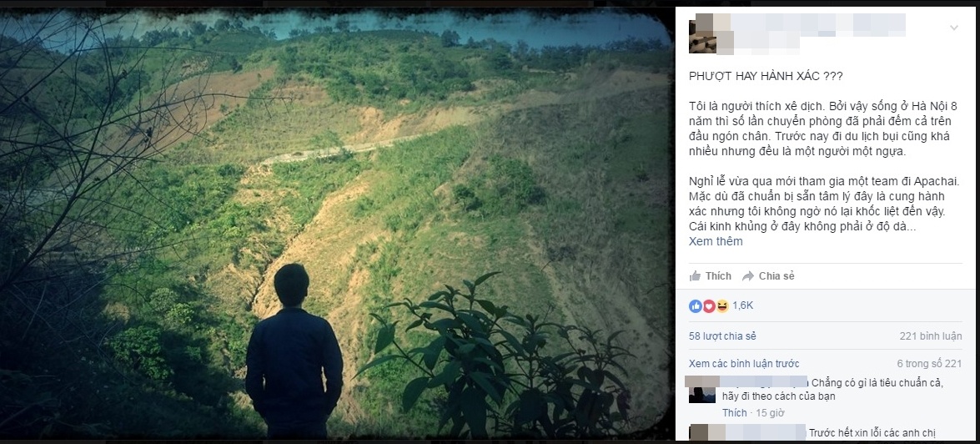Like the first comment via its Thích link

tap(735, 412)
